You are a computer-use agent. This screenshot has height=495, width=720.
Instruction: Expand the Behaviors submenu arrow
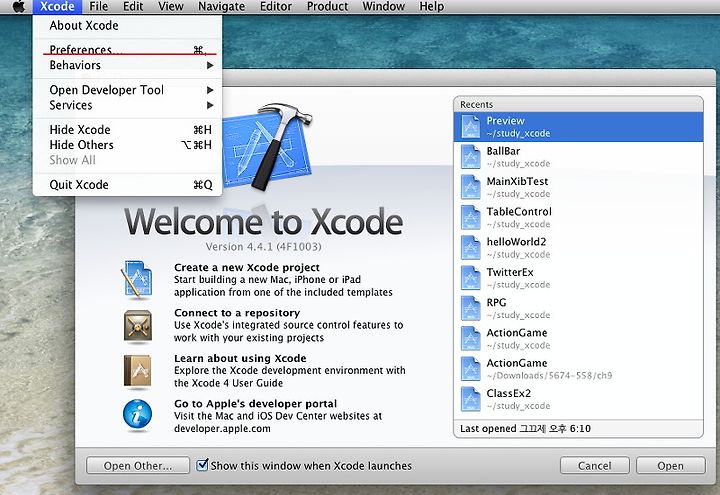(210, 66)
